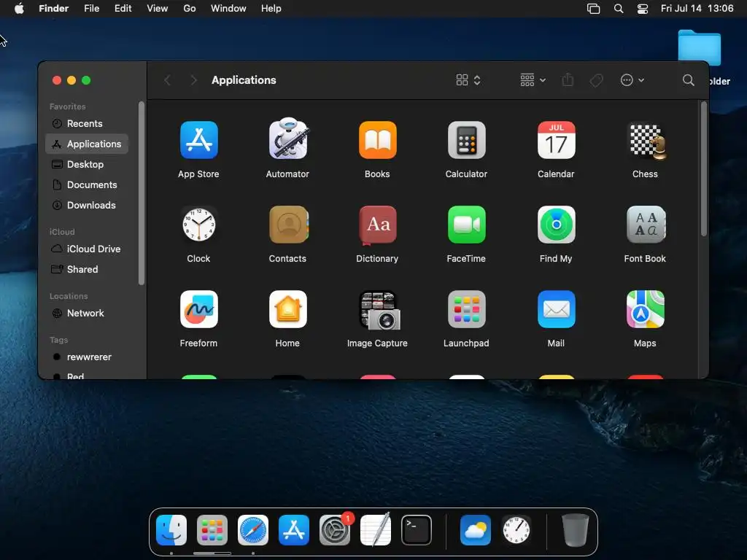Image resolution: width=747 pixels, height=560 pixels.
Task: Click the Edit Tags toolbar button
Action: point(596,80)
